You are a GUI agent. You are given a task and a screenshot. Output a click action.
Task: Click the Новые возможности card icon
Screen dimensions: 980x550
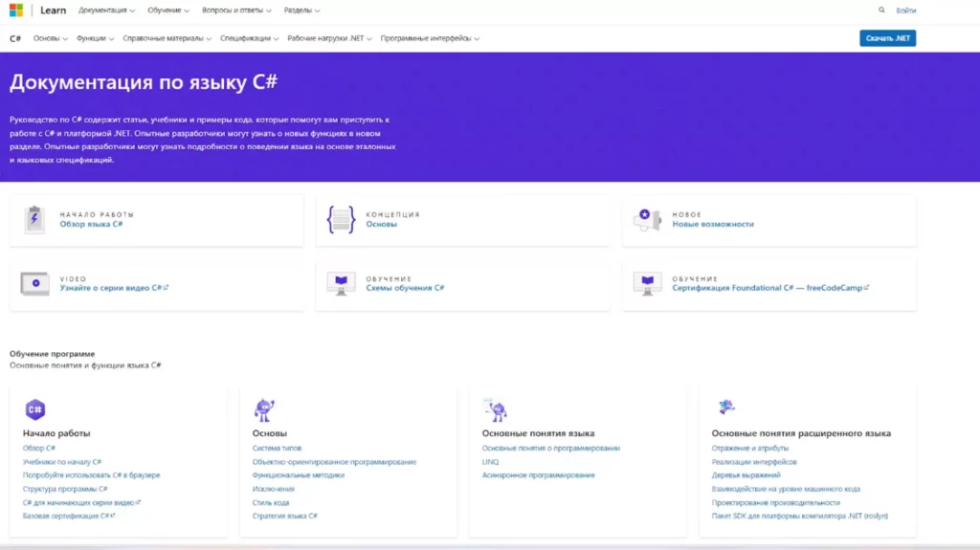click(647, 220)
